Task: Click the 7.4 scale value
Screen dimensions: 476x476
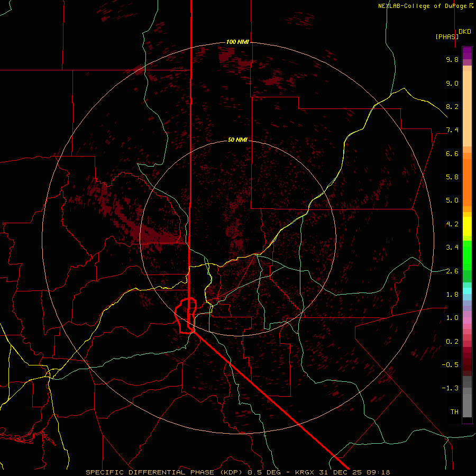Action: [x=452, y=130]
